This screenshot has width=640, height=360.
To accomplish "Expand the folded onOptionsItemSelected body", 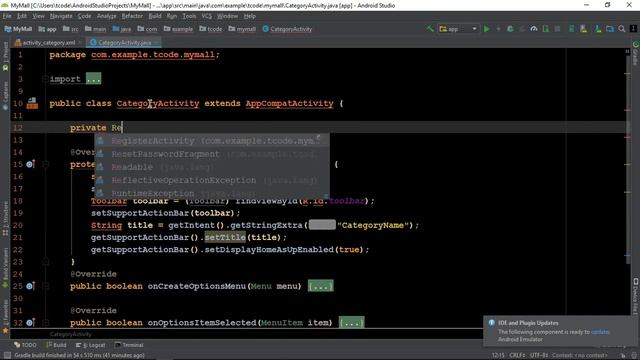I will coord(351,323).
